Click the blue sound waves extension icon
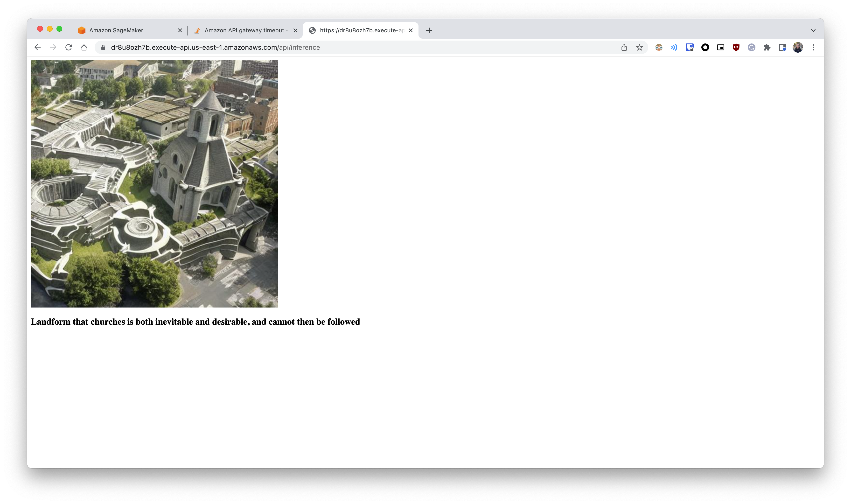This screenshot has height=504, width=851. tap(674, 48)
